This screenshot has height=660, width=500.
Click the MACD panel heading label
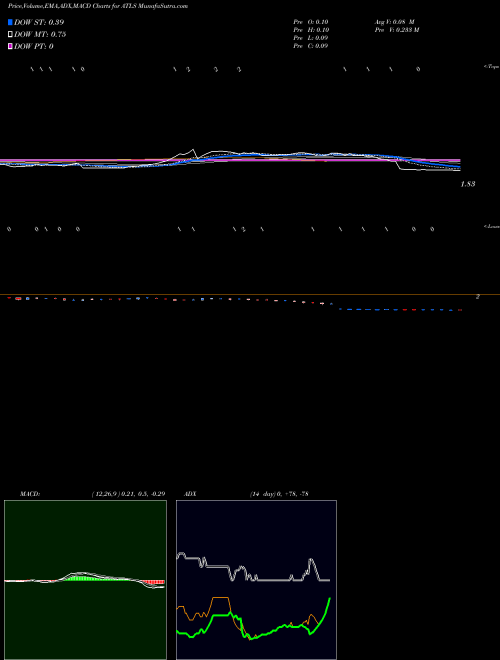coord(30,494)
